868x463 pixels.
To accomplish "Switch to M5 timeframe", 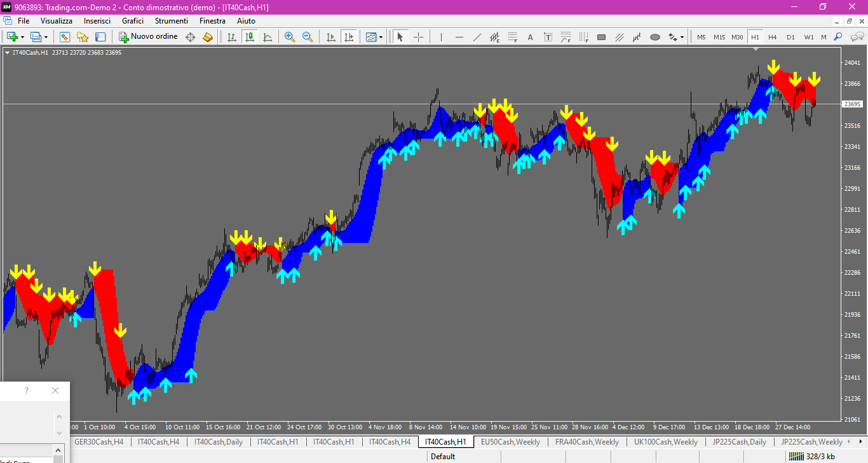I will click(x=701, y=37).
